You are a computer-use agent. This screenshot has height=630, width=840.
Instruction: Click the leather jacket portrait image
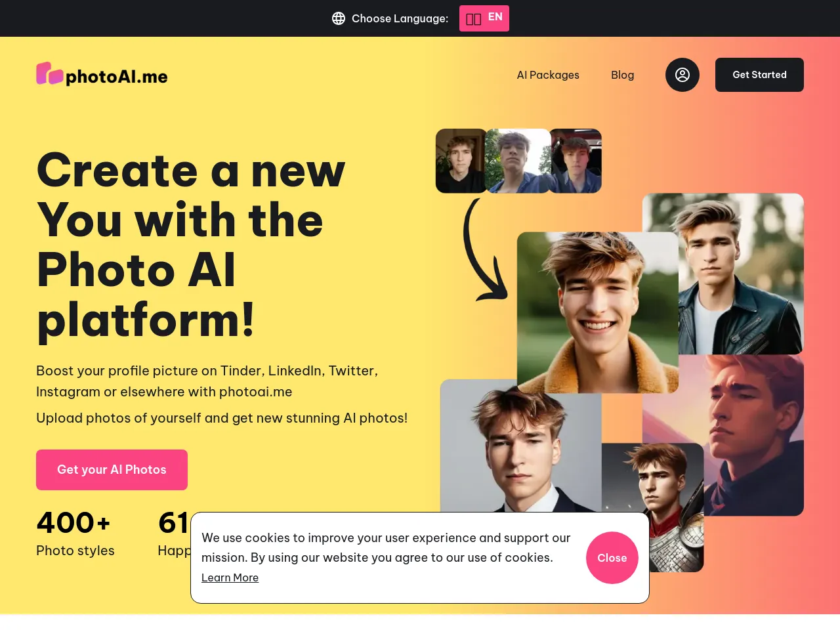click(742, 274)
